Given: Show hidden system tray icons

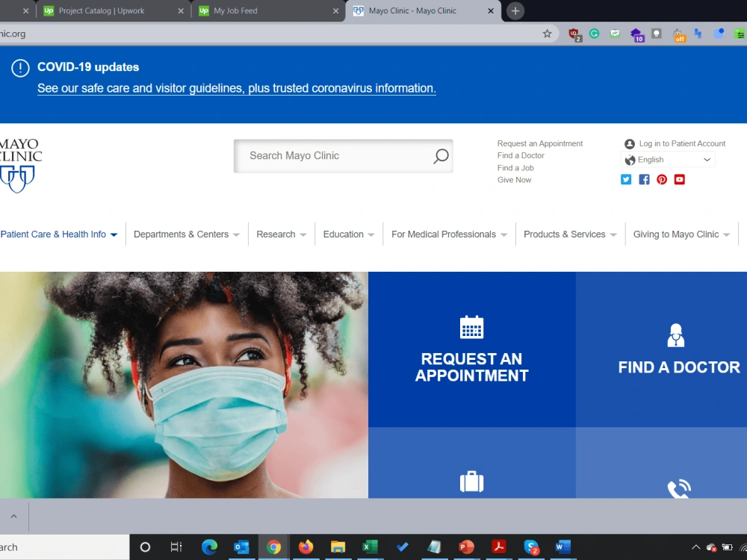Looking at the screenshot, I should (695, 547).
